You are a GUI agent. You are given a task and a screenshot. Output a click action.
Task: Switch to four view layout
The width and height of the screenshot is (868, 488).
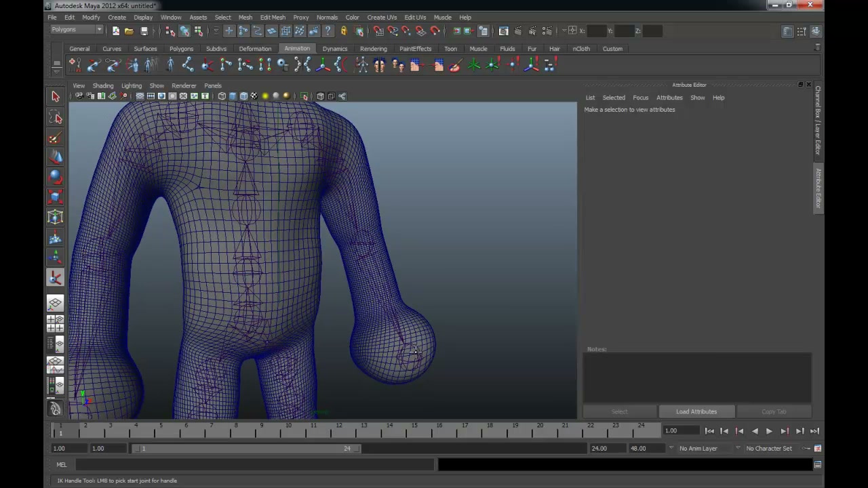pyautogui.click(x=56, y=323)
